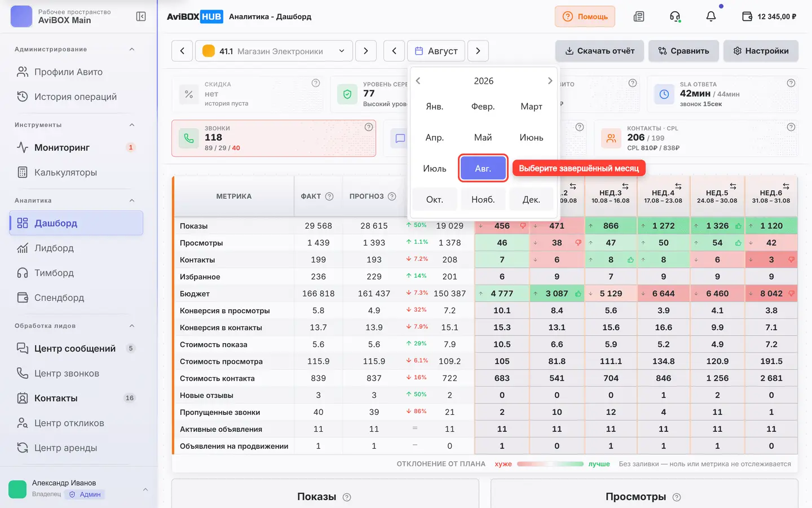
Task: Open support headset icon in header
Action: 675,16
